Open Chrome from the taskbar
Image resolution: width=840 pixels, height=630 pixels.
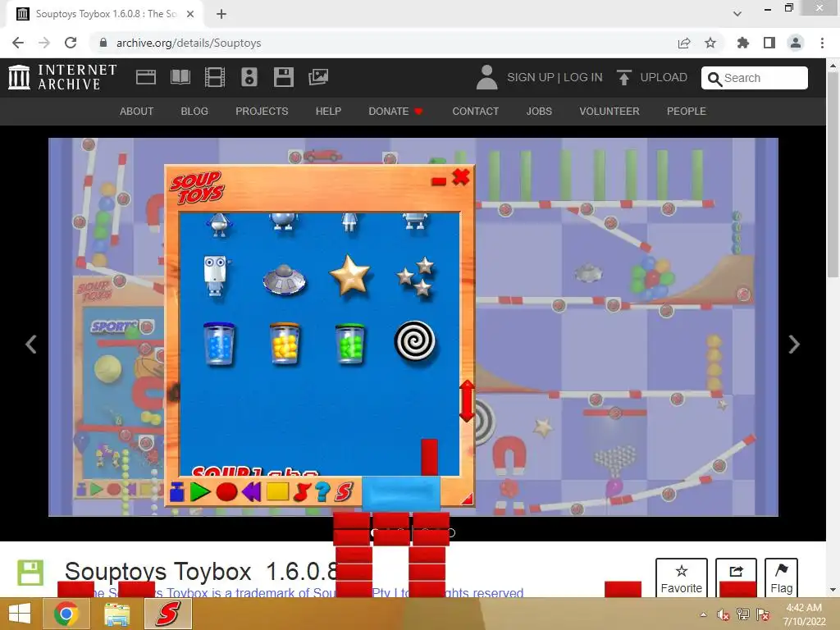pos(66,614)
